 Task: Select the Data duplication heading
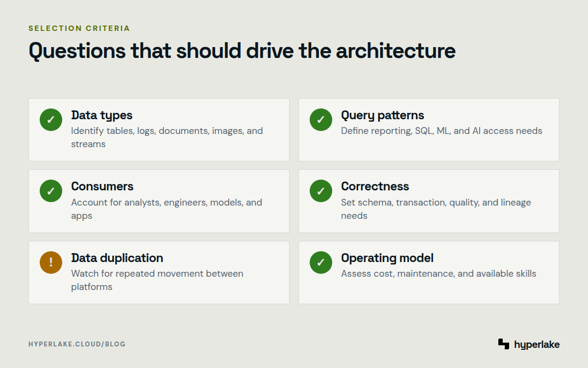tap(117, 258)
